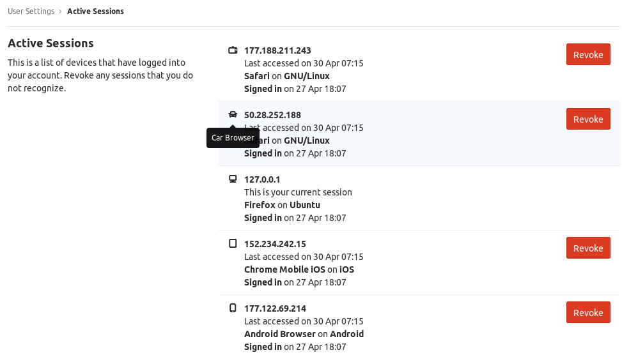This screenshot has width=622, height=364.
Task: Click the mobile phone icon for 177.122.69.214
Action: coord(233,308)
